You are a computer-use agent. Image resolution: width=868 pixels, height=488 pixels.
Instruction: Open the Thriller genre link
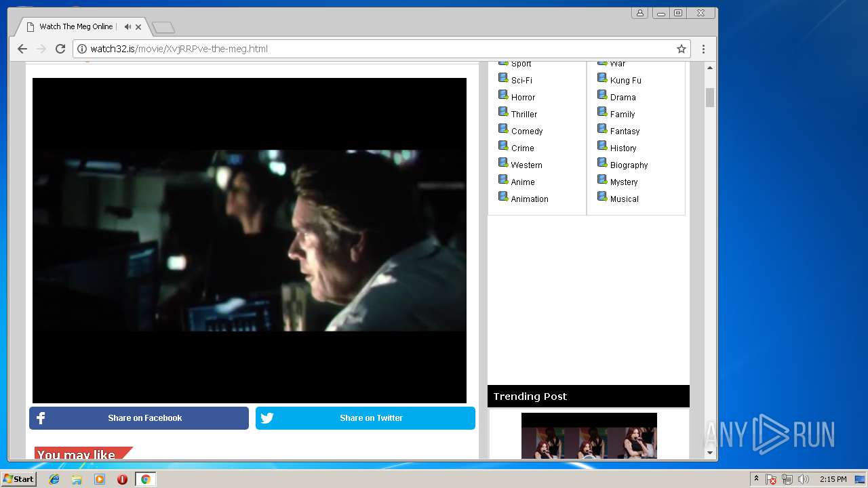[524, 115]
